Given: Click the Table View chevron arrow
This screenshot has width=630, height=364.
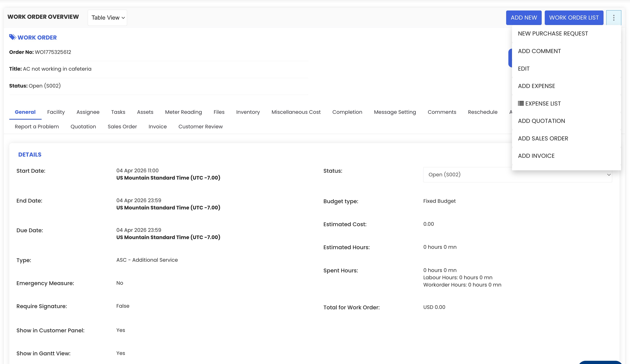Looking at the screenshot, I should 123,18.
